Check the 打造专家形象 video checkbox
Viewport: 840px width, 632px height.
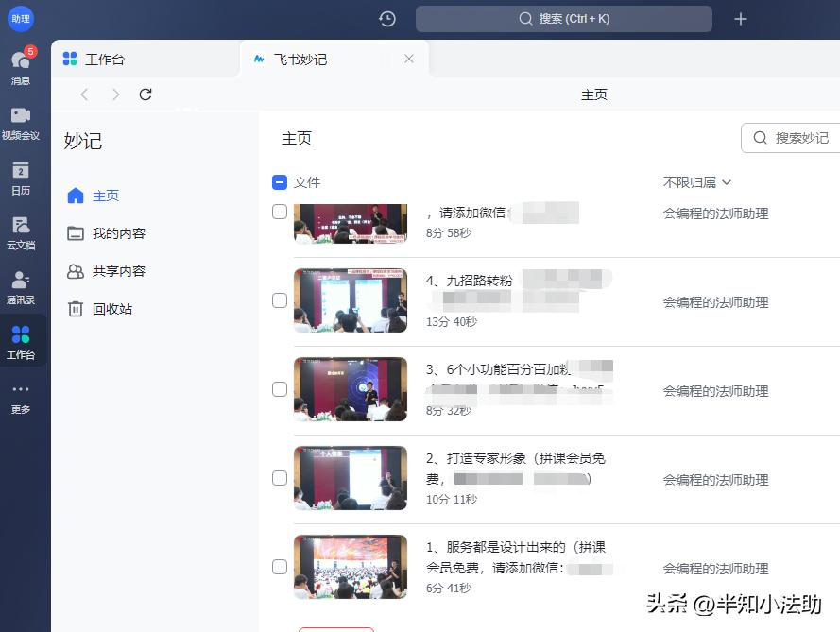pos(280,478)
